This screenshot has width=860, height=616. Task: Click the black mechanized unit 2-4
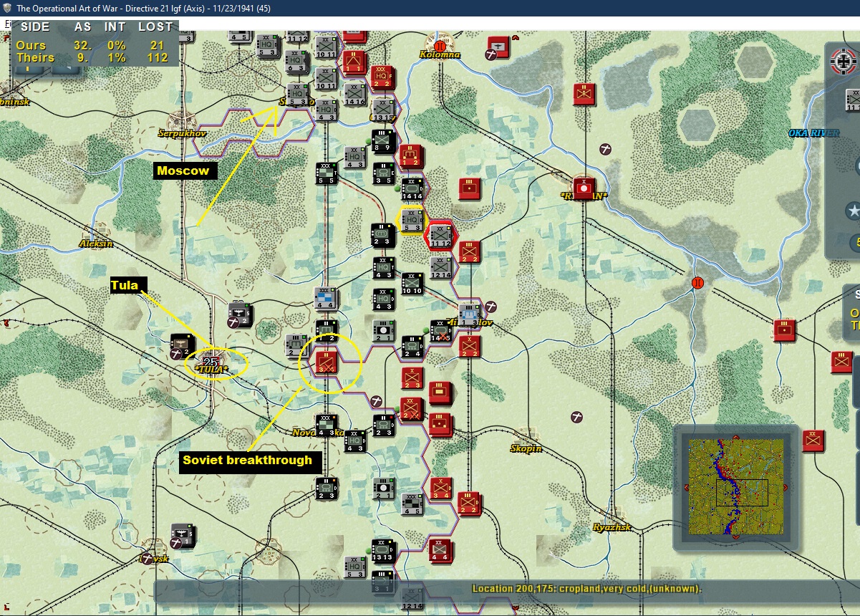click(x=412, y=346)
